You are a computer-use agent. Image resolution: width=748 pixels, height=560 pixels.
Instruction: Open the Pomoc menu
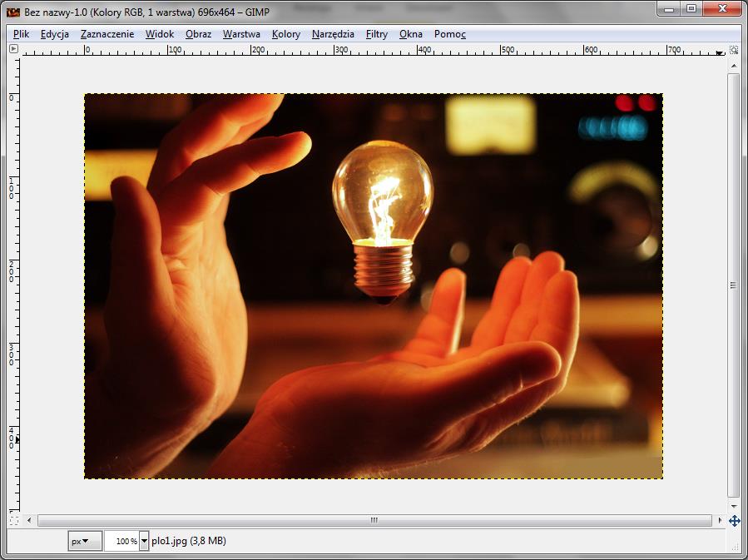coord(449,34)
